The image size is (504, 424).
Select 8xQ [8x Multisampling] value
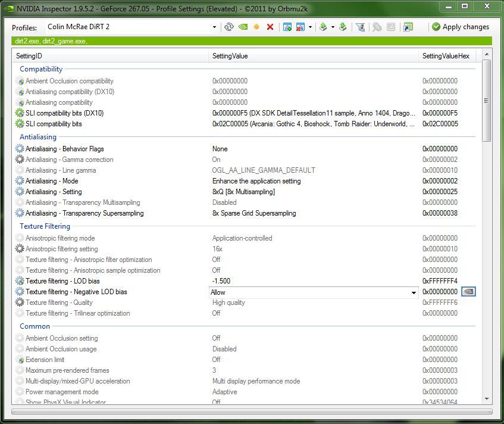coord(243,192)
